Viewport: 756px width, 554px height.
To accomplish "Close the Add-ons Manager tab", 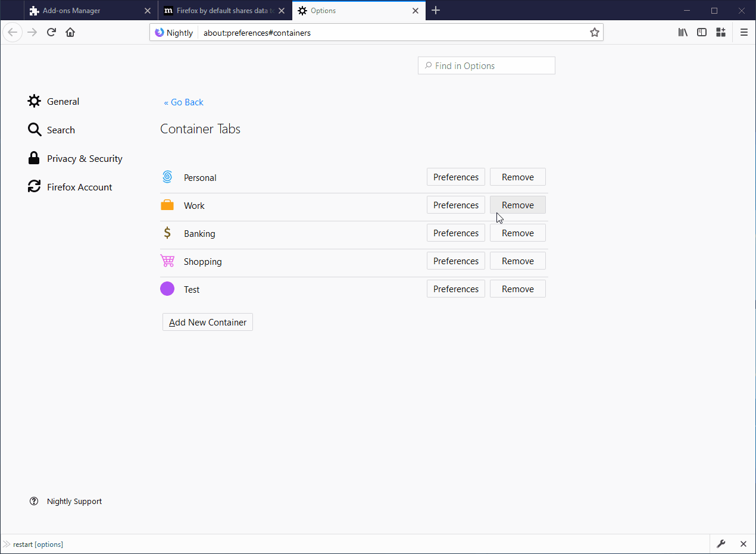I will pos(148,11).
